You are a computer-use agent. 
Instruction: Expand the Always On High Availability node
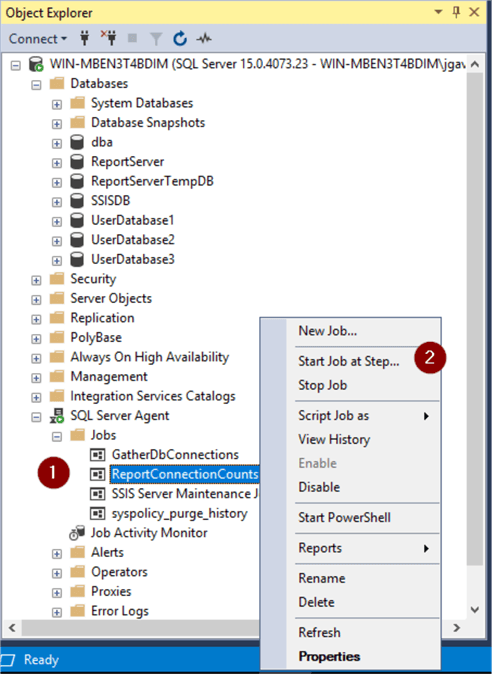coord(37,358)
